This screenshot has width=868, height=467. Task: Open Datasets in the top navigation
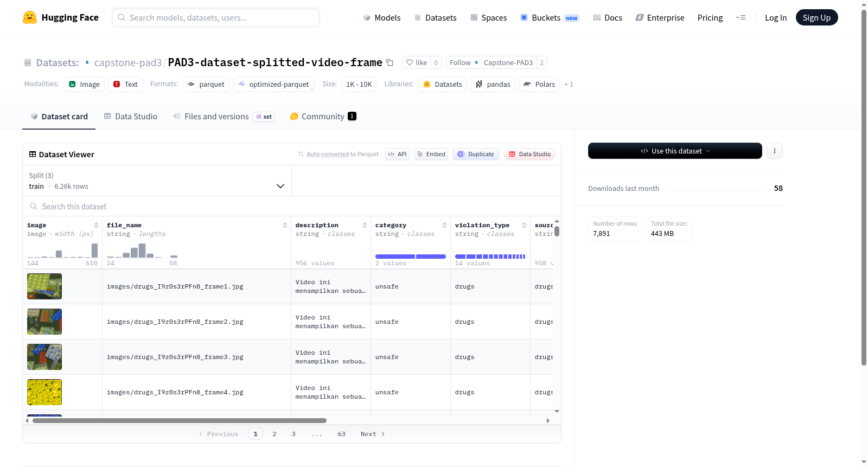[x=436, y=17]
